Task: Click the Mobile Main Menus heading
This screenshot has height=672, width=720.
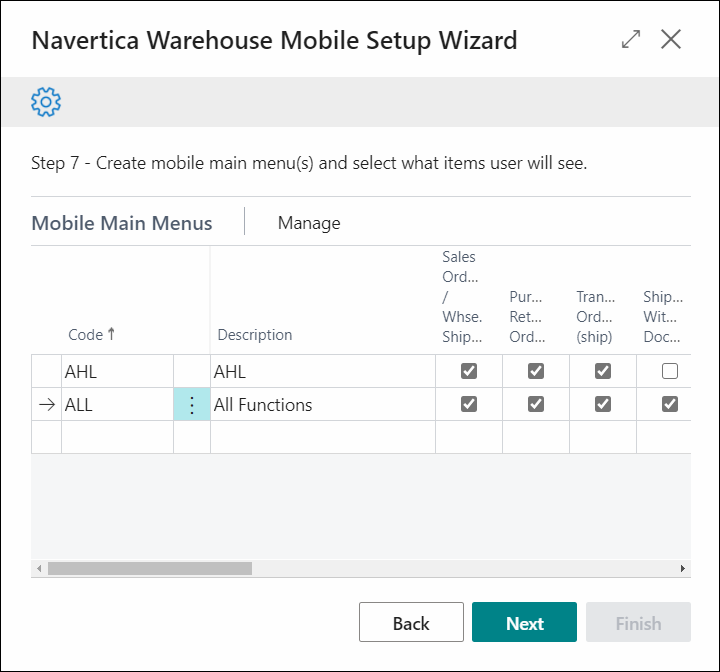Action: coord(122,223)
